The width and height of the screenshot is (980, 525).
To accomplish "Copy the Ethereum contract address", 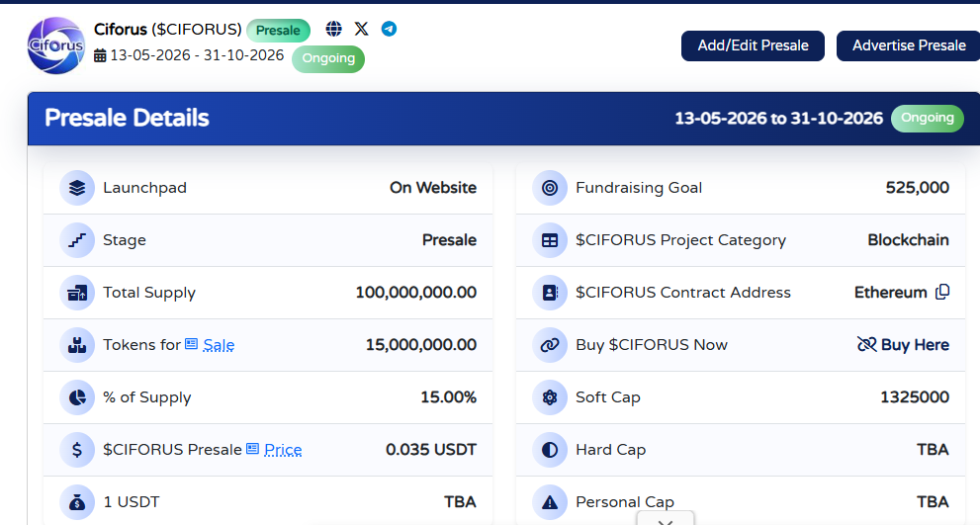I will click(x=942, y=292).
